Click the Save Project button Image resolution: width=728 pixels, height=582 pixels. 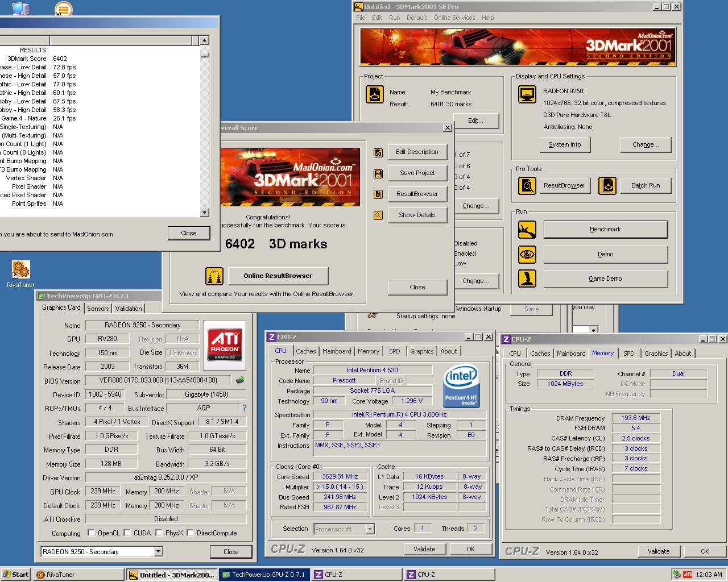pos(417,173)
